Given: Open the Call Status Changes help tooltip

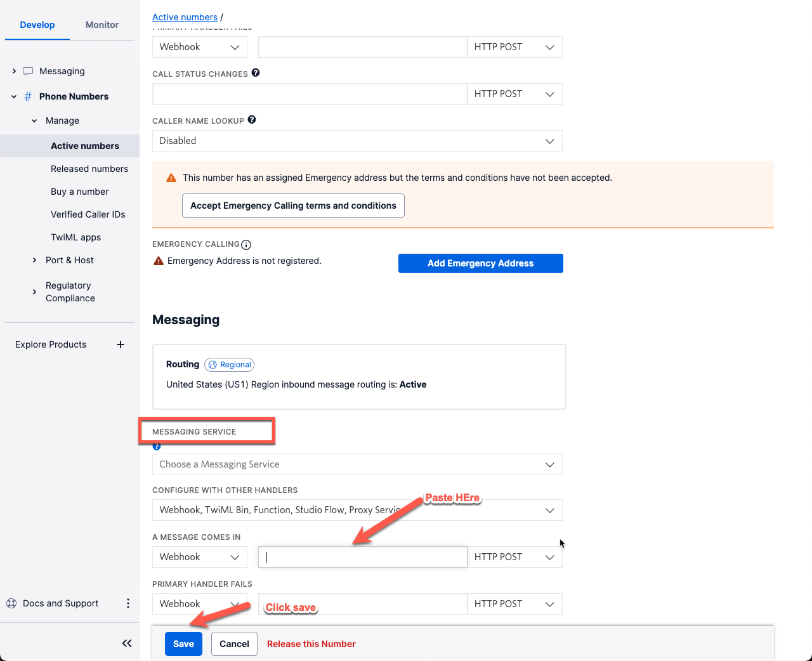Looking at the screenshot, I should coord(256,73).
